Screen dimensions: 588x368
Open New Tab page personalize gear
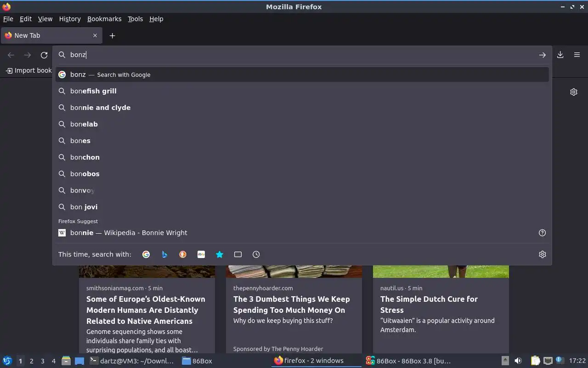pos(574,92)
